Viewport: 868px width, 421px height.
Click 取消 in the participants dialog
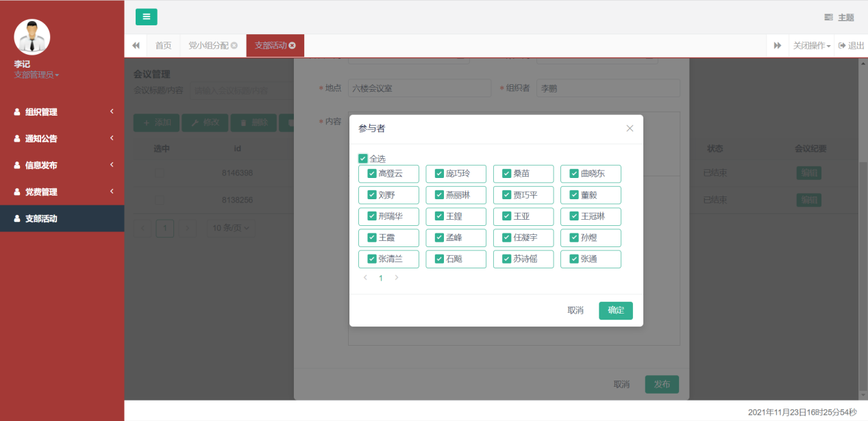click(x=575, y=311)
